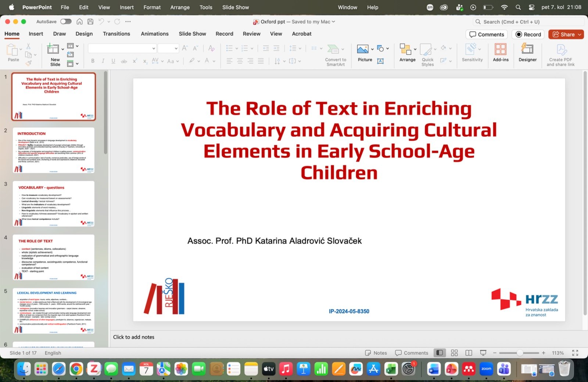The height and width of the screenshot is (382, 588).
Task: Expand the bullet list style dropdown arrow
Action: click(237, 48)
